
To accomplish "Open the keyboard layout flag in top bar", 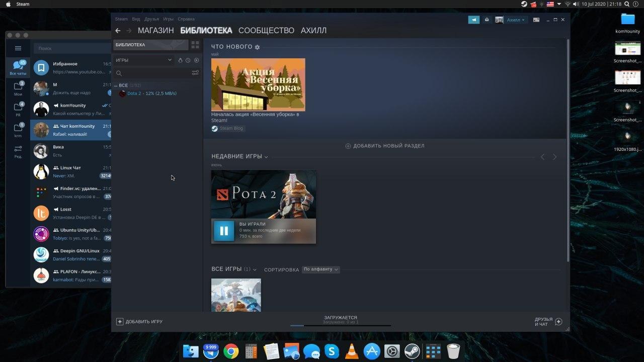I will [x=550, y=4].
